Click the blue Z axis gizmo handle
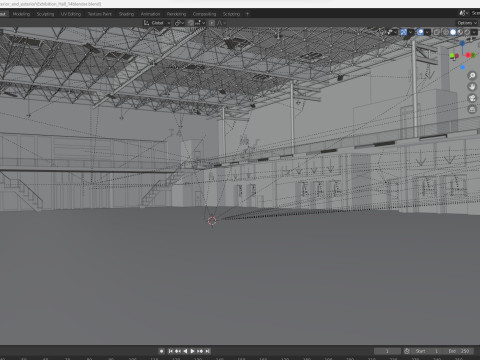Viewport: 480px width, 360px height. 462,43
